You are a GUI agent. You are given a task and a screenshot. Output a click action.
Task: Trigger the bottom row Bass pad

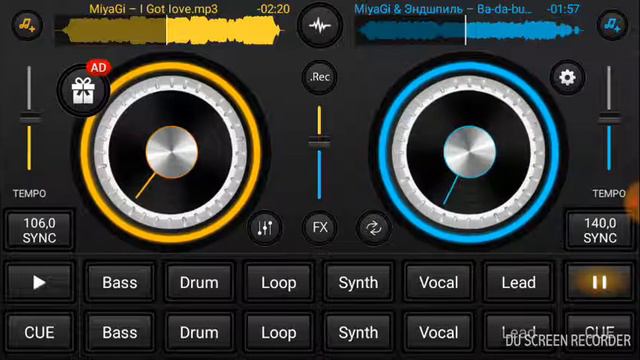click(x=120, y=332)
